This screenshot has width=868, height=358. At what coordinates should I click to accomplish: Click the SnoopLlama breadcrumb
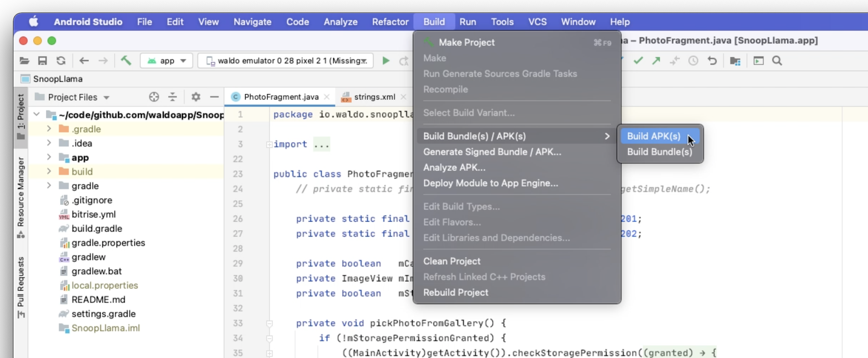52,79
